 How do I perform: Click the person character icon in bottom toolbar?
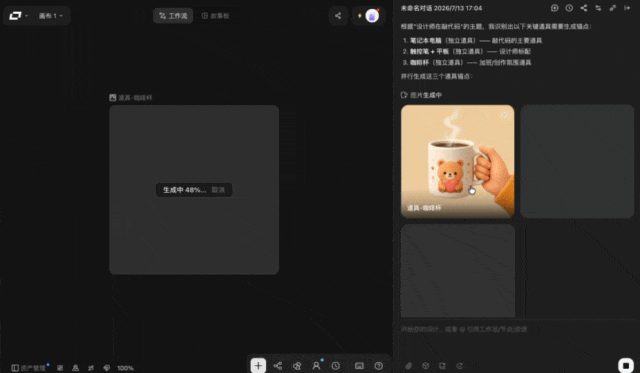(x=316, y=366)
